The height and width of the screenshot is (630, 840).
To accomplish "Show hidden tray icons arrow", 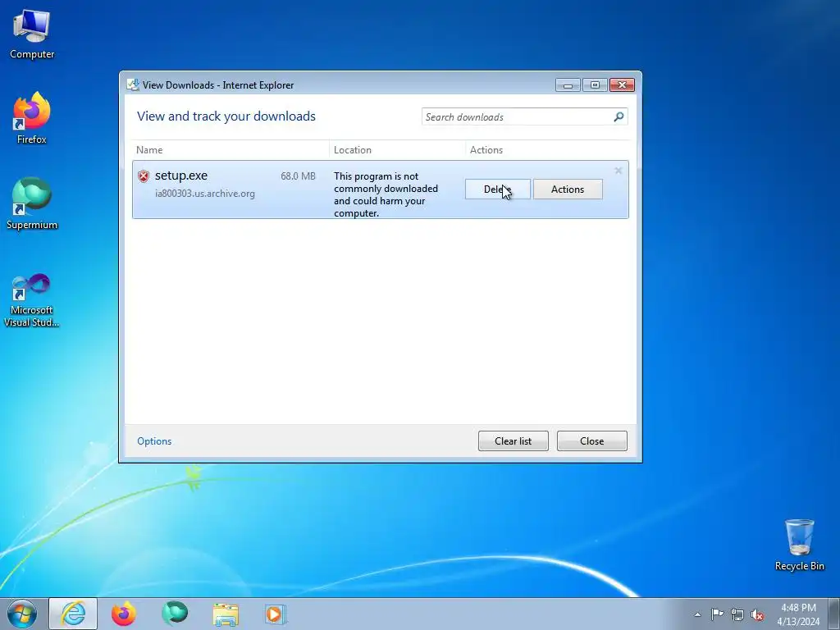I will point(697,614).
